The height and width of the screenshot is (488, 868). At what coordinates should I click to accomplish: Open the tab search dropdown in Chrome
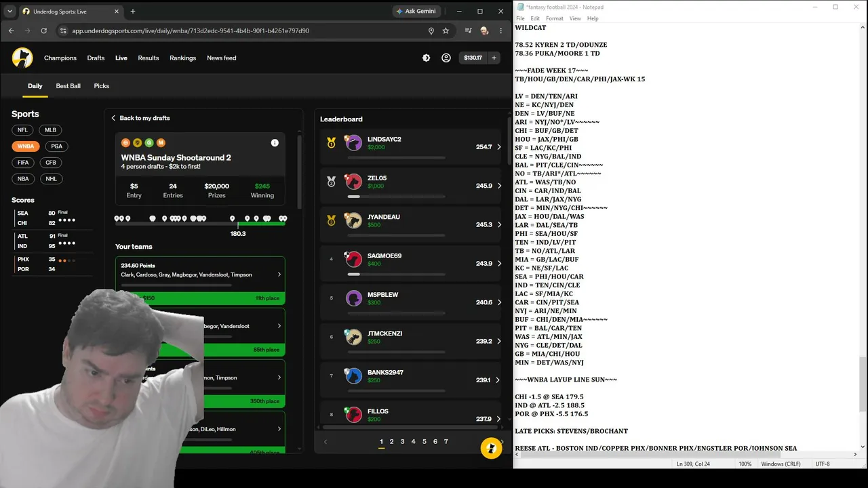pyautogui.click(x=9, y=12)
